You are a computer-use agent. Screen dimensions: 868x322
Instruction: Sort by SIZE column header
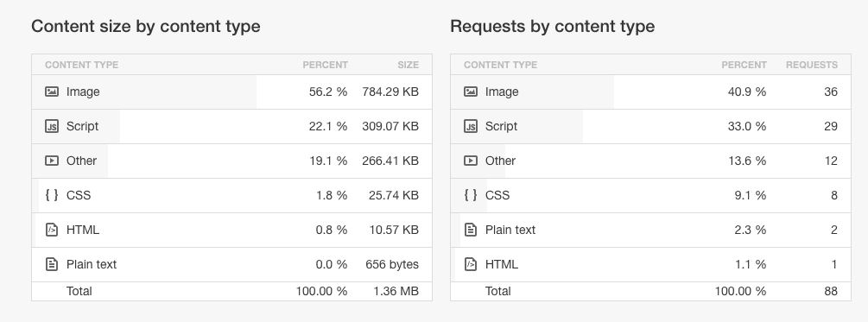point(408,65)
